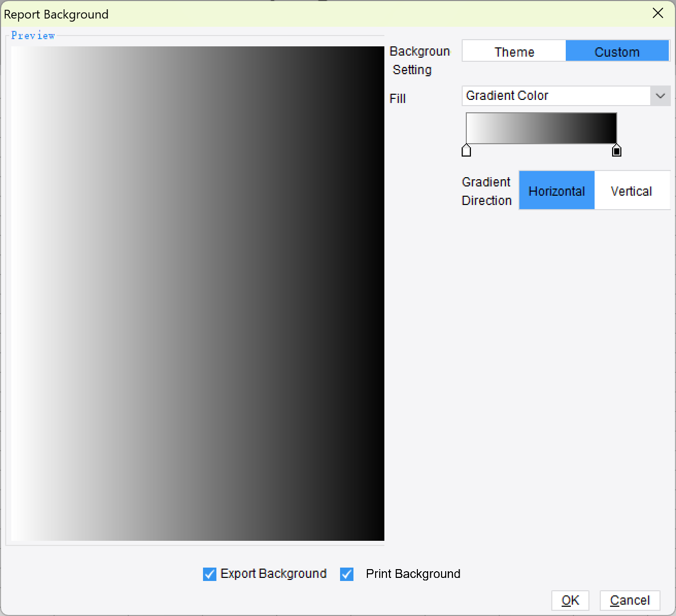Set Gradient Direction to Vertical
676x616 pixels.
pyautogui.click(x=631, y=190)
